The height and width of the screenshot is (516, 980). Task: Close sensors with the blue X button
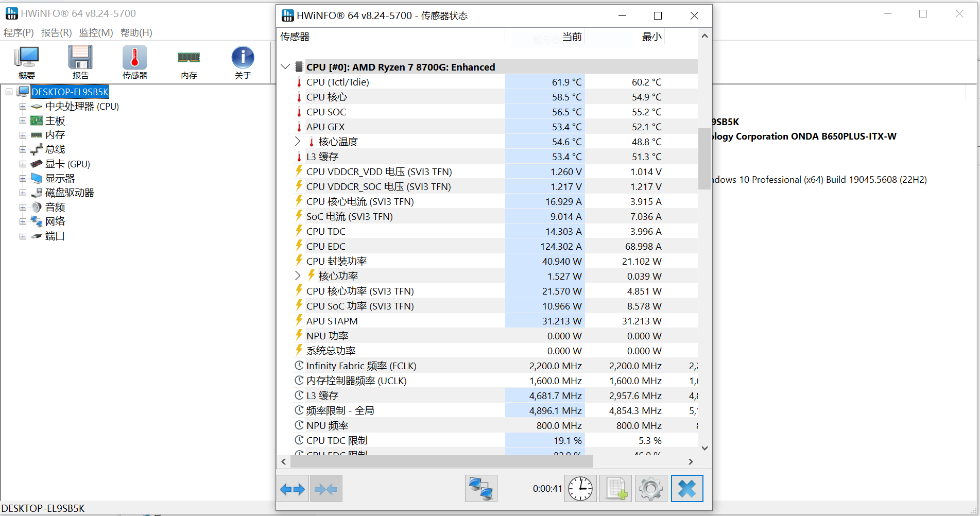pos(687,488)
